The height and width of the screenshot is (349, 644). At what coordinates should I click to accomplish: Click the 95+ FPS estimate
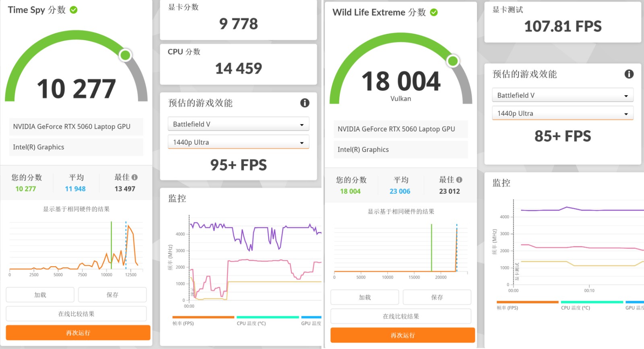pos(238,165)
